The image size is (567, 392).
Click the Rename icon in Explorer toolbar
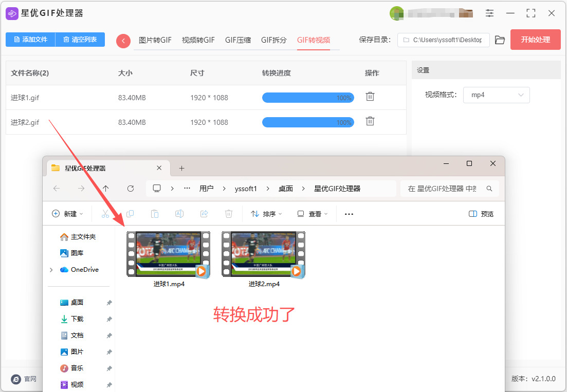tap(179, 214)
